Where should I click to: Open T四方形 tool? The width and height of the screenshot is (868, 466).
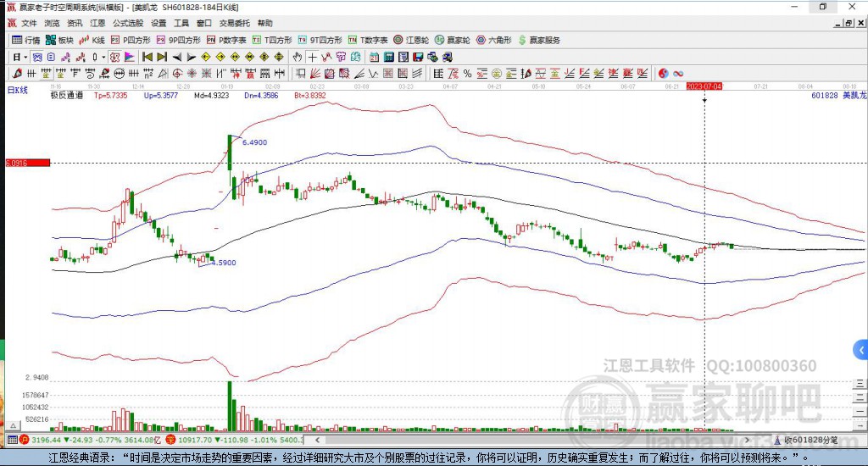coord(272,40)
